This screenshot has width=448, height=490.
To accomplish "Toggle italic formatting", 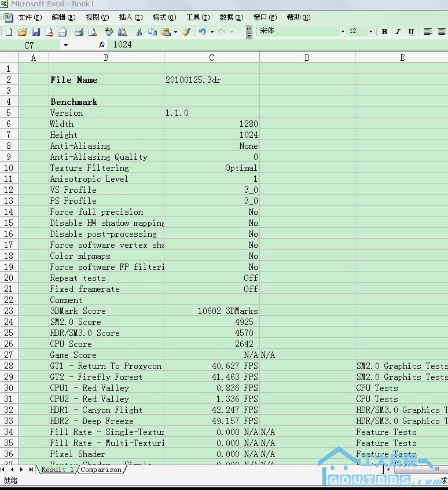I will coord(398,32).
